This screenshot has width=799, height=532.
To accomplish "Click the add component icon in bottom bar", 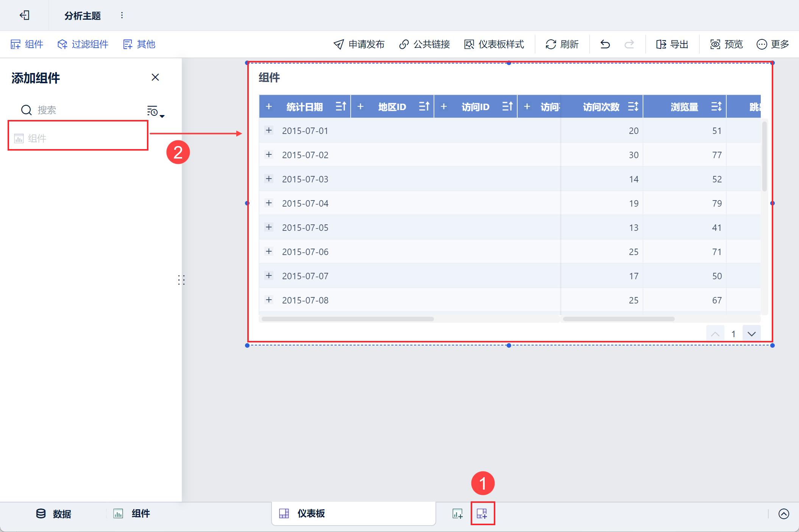I will coord(457,513).
